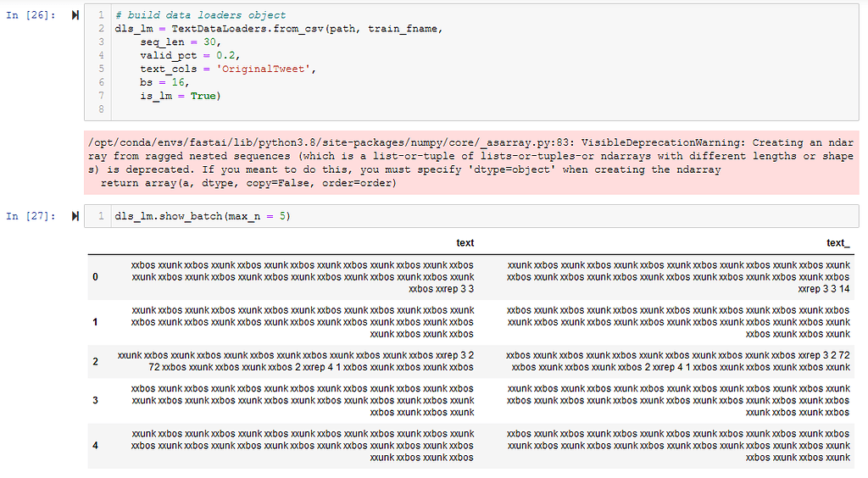The width and height of the screenshot is (868, 478).
Task: Place cursor on empty line 8
Action: click(339, 109)
